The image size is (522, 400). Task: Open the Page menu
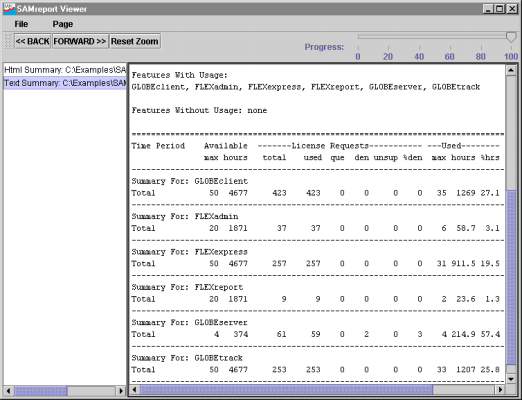pos(63,24)
